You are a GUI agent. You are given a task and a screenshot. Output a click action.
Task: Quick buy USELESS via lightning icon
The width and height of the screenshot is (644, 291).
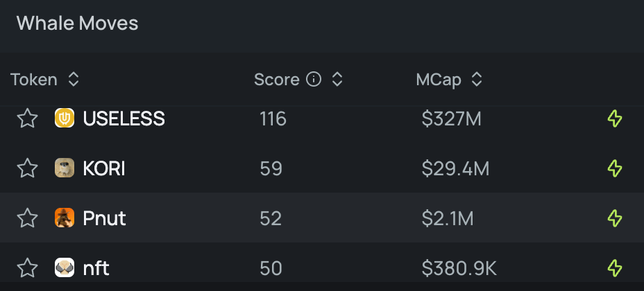click(x=615, y=119)
